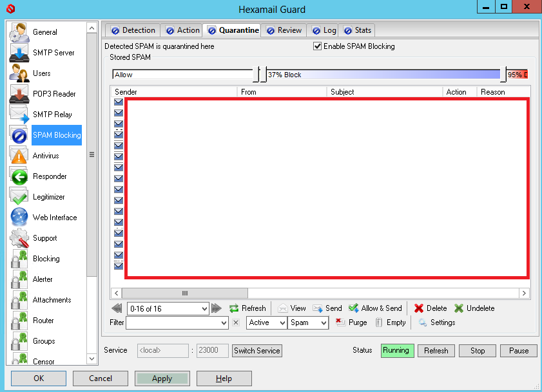Image resolution: width=542 pixels, height=392 pixels.
Task: Refresh the service status
Action: tap(436, 351)
